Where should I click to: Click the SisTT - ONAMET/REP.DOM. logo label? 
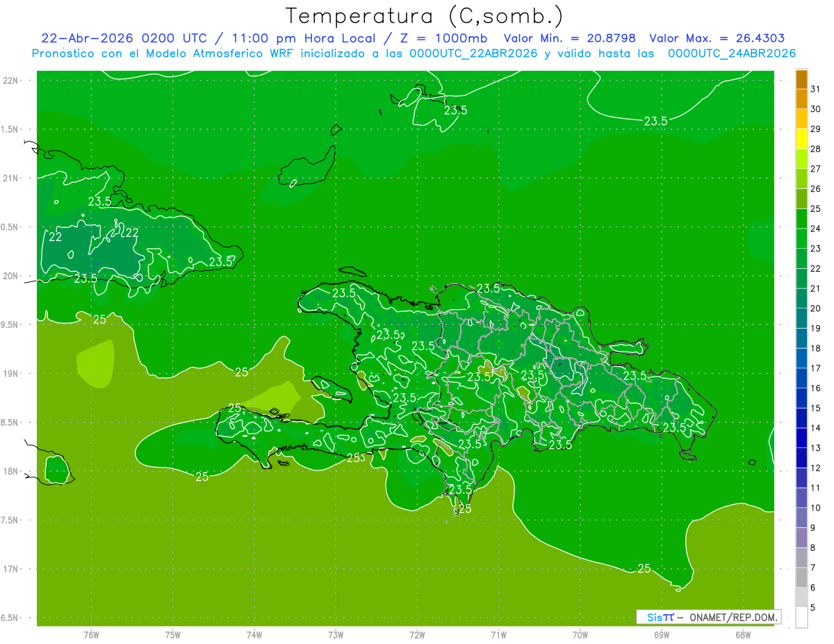(x=709, y=617)
